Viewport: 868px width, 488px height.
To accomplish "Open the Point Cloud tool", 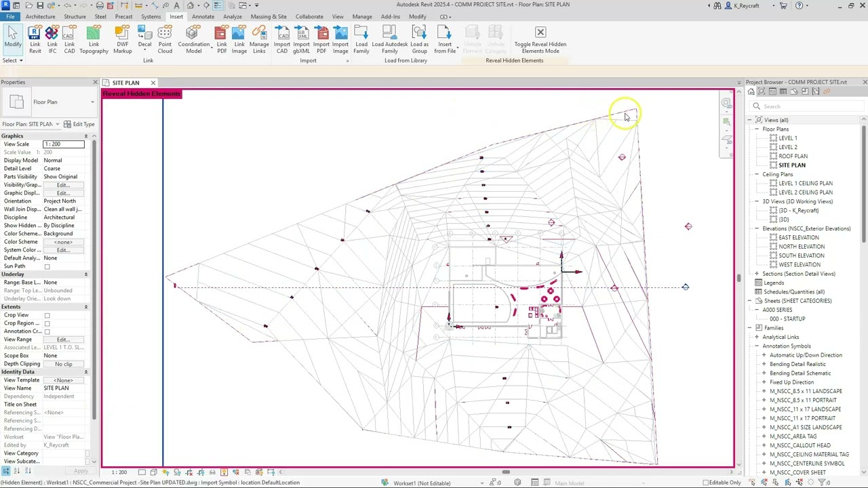I will [x=165, y=39].
